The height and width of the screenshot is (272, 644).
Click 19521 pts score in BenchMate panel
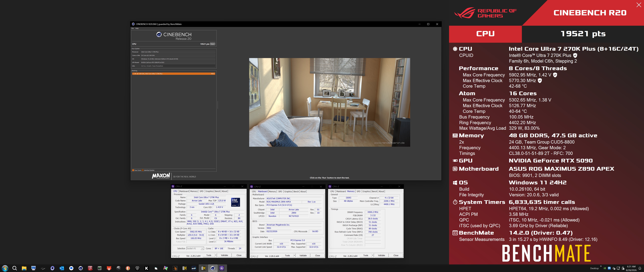coord(583,34)
